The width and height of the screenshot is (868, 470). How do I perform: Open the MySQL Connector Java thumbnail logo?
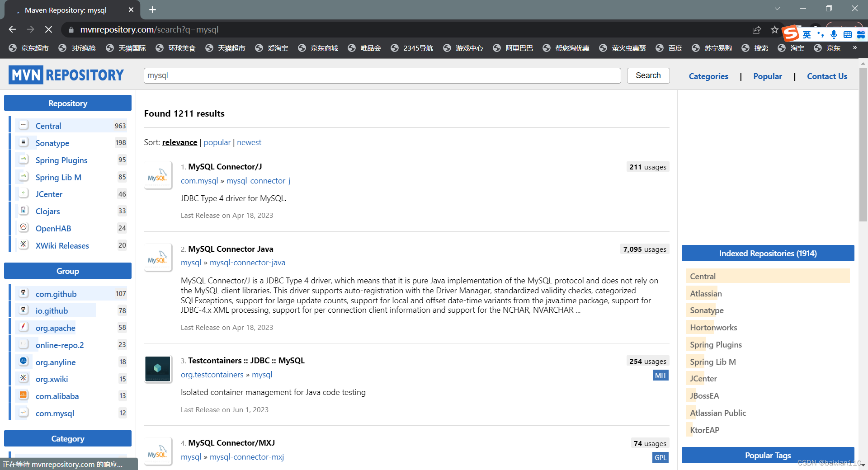click(x=158, y=257)
